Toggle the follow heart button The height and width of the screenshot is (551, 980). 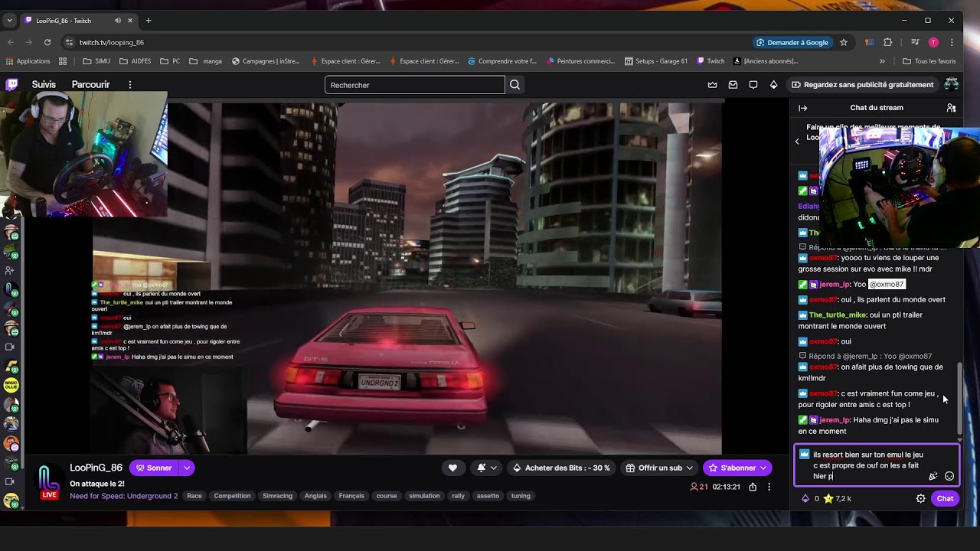pos(452,468)
